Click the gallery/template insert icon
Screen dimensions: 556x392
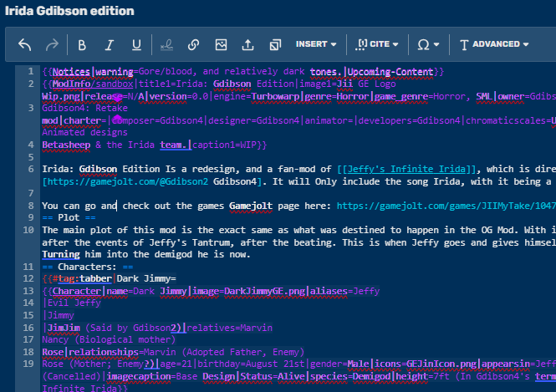coord(275,44)
